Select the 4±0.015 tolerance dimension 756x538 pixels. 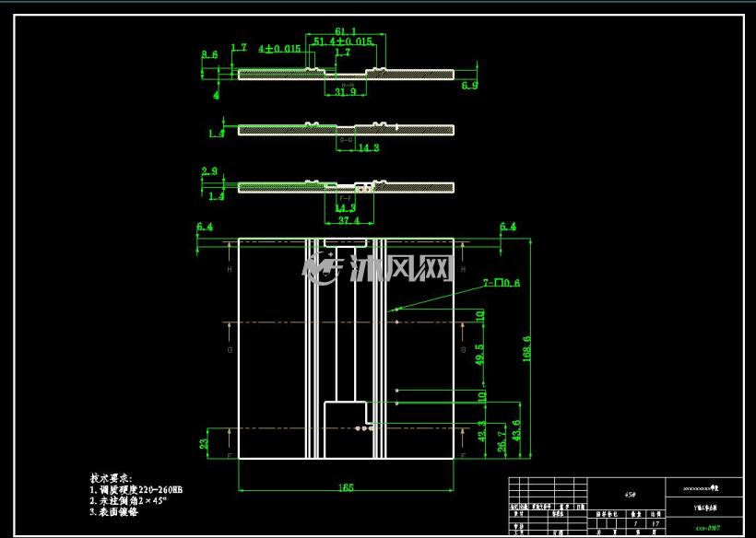coord(279,49)
